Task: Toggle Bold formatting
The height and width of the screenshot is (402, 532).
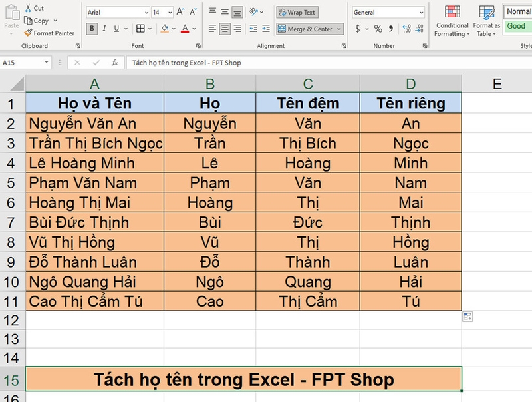Action: pos(92,29)
